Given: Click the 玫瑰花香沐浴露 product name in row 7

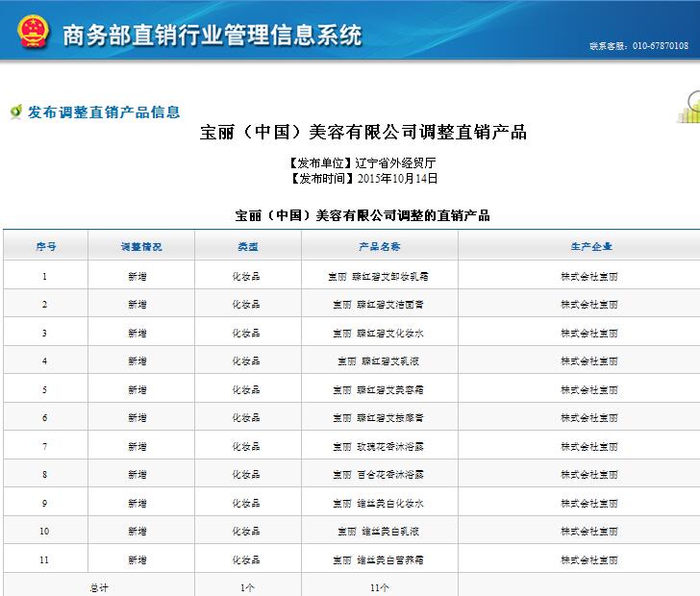Looking at the screenshot, I should point(379,447).
